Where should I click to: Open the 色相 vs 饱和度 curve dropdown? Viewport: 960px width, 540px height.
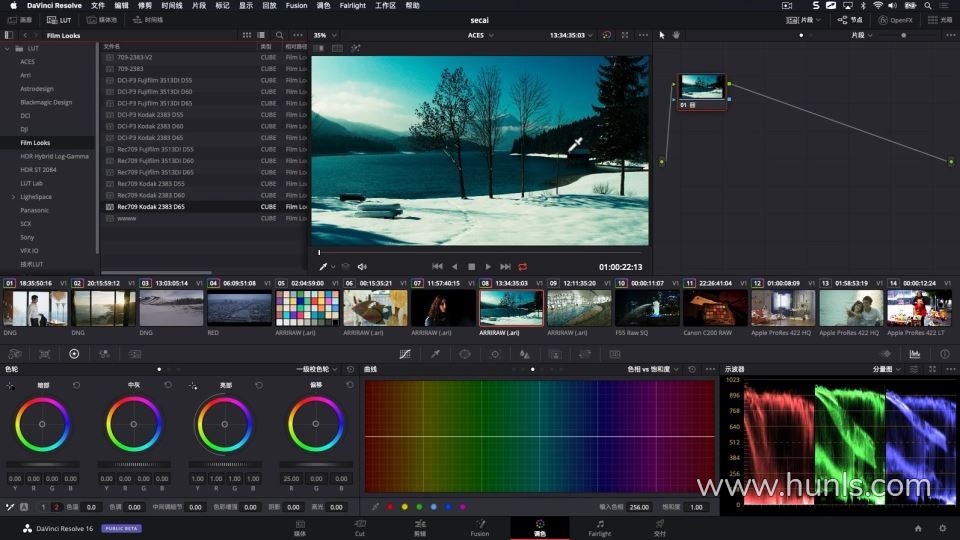coord(653,369)
